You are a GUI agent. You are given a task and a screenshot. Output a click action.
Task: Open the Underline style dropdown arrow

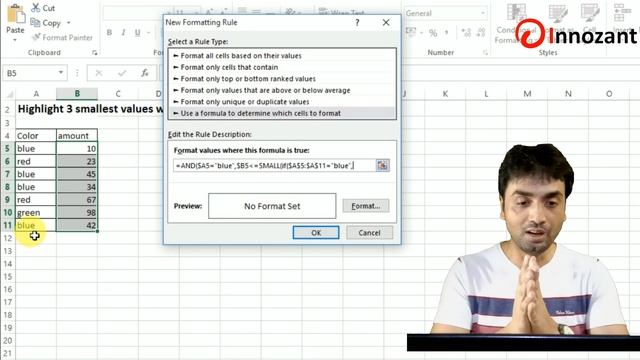click(x=148, y=33)
